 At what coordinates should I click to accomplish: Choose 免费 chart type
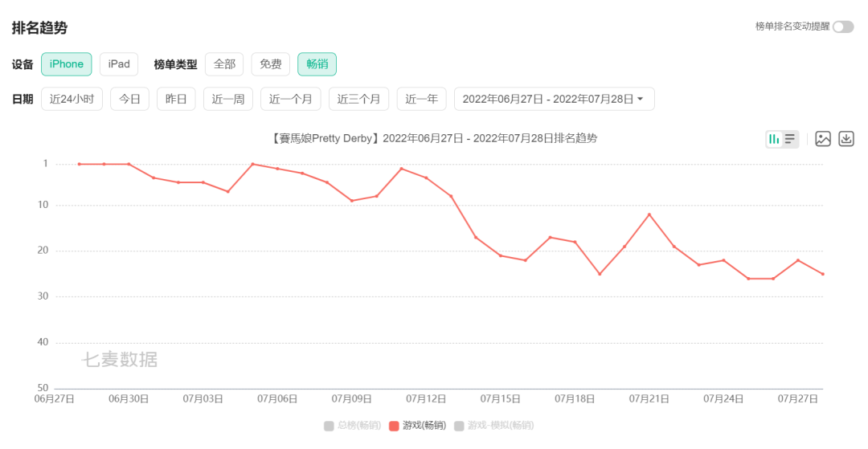271,64
